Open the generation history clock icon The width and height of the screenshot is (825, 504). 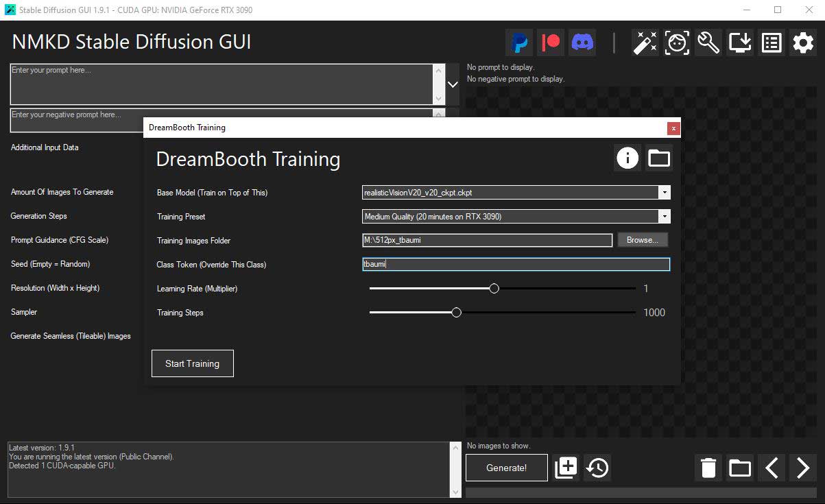pos(597,468)
